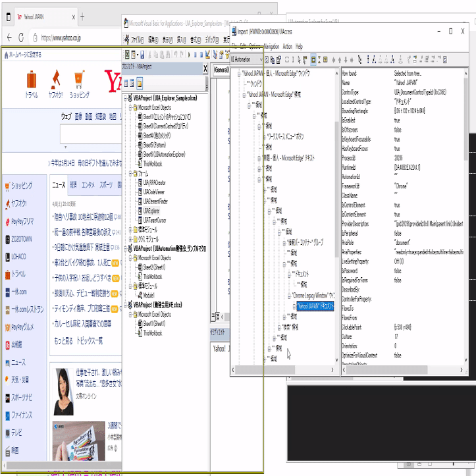Select highlighted "Yahoo! JAPAN" ドキュメント tree node

point(315,305)
